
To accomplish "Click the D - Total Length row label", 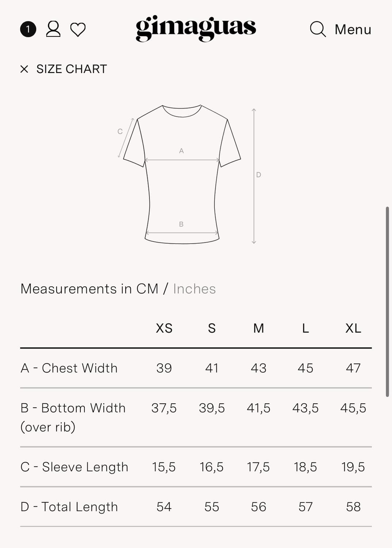I will (x=69, y=507).
